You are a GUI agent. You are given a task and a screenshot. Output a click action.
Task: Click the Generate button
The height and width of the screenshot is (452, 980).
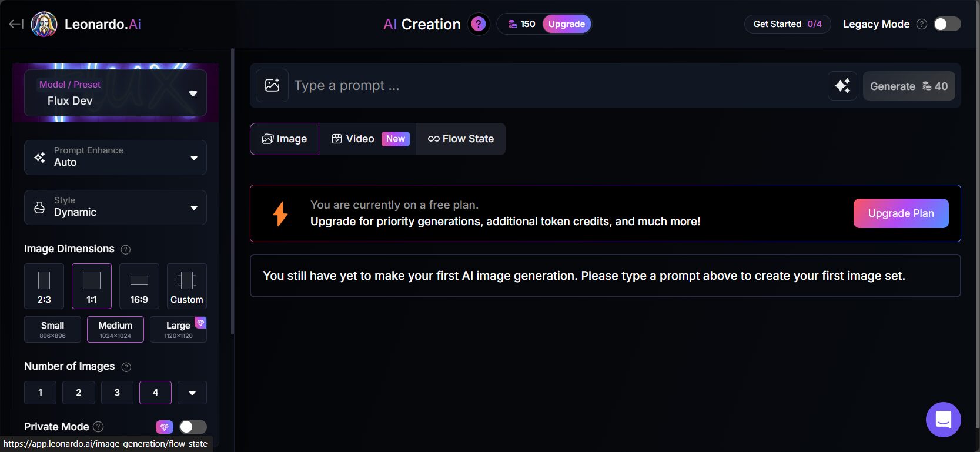click(x=909, y=86)
